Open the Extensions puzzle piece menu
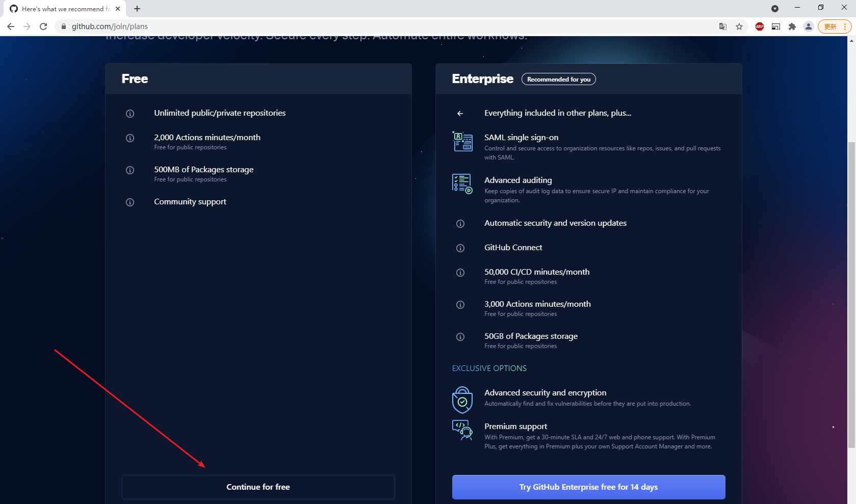Image resolution: width=856 pixels, height=504 pixels. (792, 26)
